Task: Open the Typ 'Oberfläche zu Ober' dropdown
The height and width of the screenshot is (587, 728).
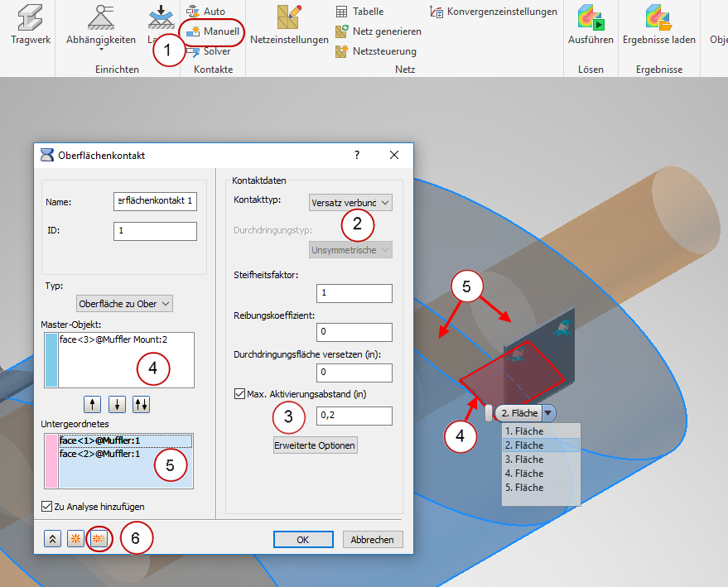Action: click(x=124, y=304)
